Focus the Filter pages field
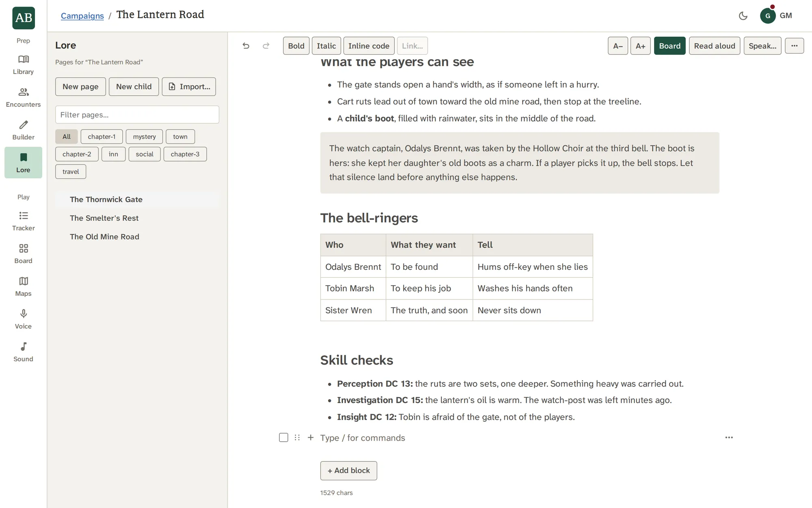812x508 pixels. coord(137,115)
